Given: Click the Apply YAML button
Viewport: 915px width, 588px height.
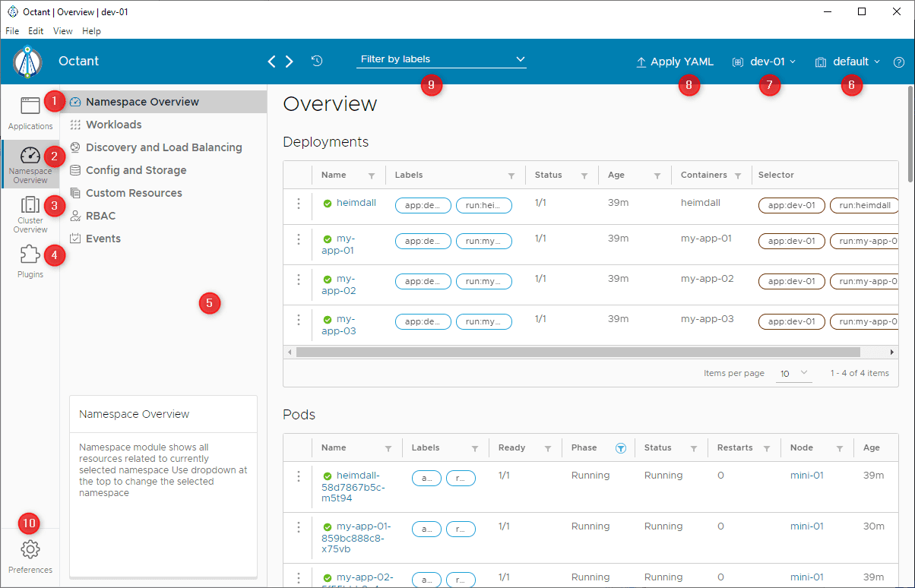Looking at the screenshot, I should [x=675, y=62].
